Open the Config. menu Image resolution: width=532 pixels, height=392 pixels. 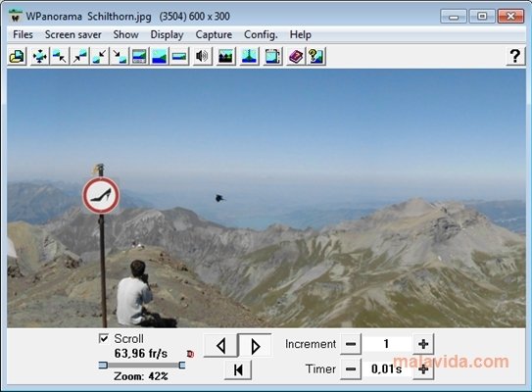(261, 34)
